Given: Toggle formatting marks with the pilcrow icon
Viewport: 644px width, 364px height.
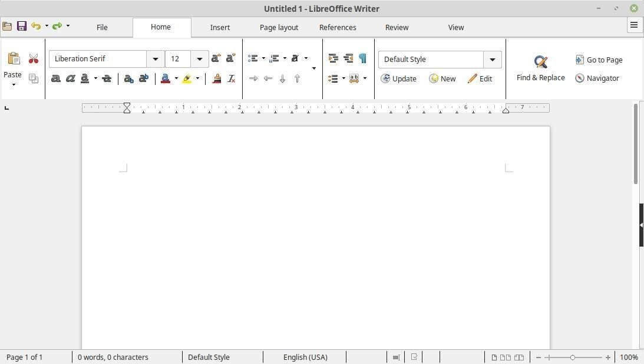Looking at the screenshot, I should pos(363,58).
